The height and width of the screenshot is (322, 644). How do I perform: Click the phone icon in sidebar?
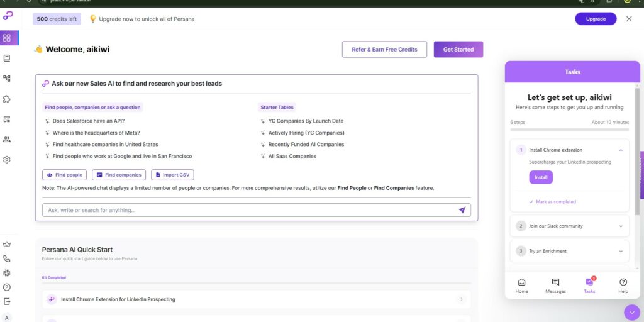[x=6, y=258]
